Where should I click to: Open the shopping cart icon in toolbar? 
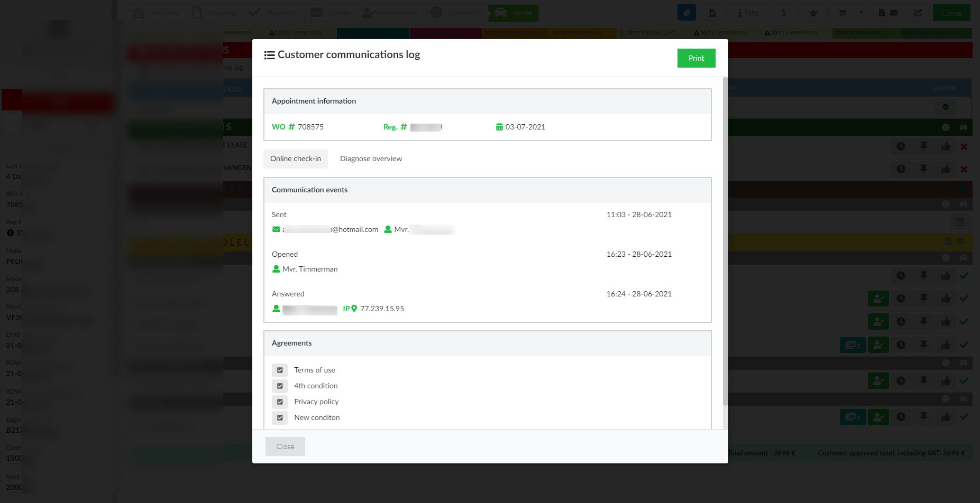(x=842, y=13)
